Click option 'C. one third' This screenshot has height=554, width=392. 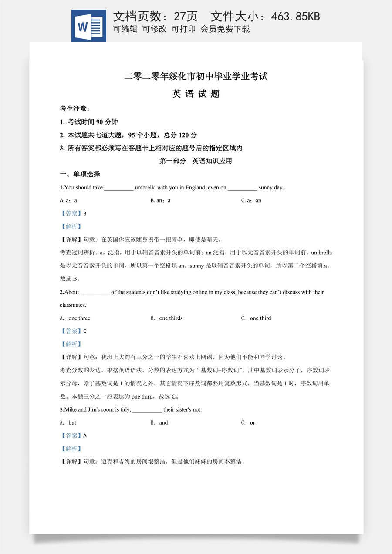[256, 318]
